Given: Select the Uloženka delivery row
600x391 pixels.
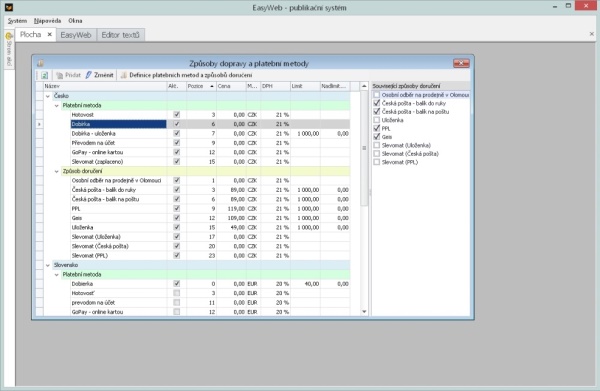Looking at the screenshot, I should click(196, 227).
